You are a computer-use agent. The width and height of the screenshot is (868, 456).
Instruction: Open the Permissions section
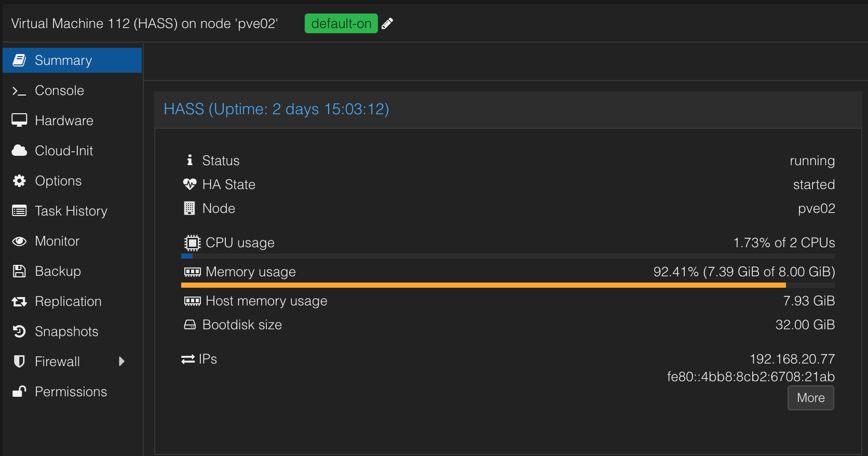click(x=72, y=392)
